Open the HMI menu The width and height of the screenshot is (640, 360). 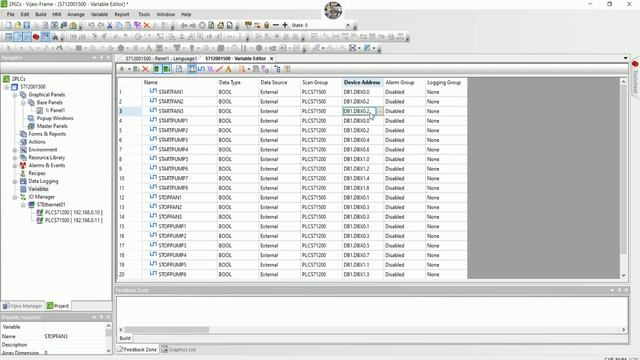(x=57, y=14)
